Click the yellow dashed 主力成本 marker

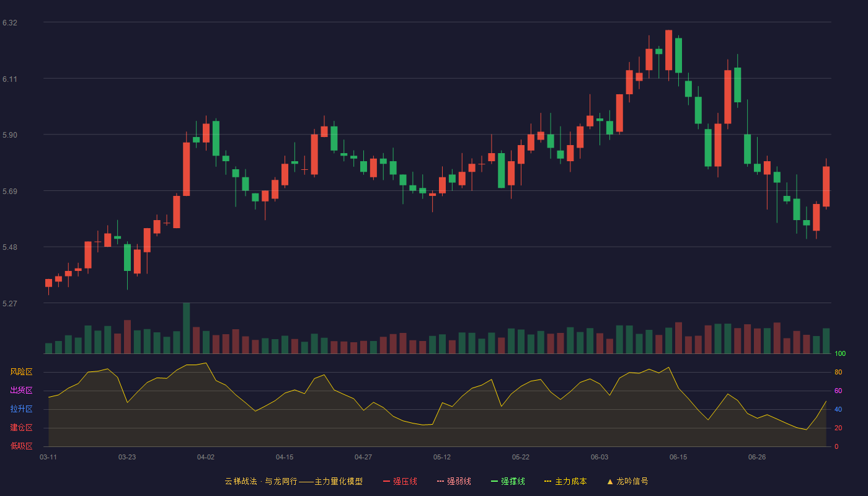click(x=547, y=481)
